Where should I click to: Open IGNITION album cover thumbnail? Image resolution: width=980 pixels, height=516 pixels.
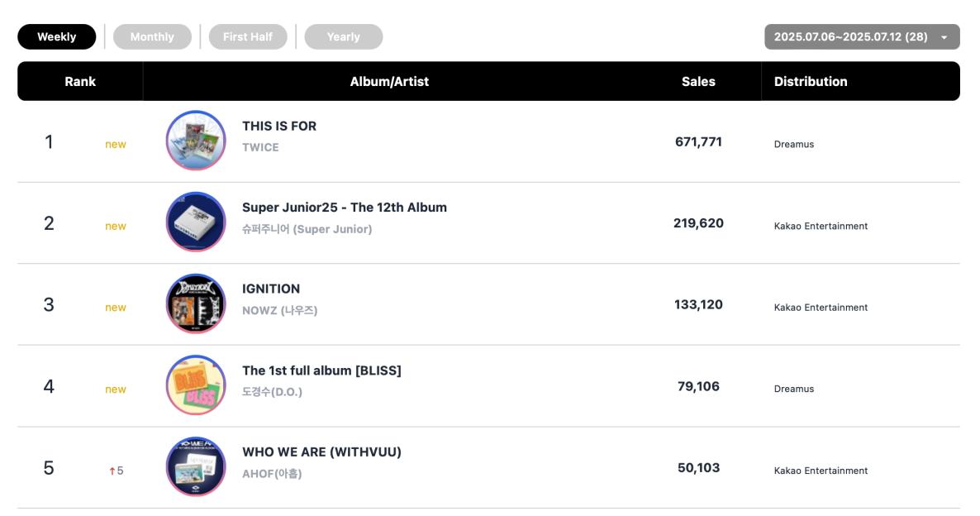(x=196, y=304)
